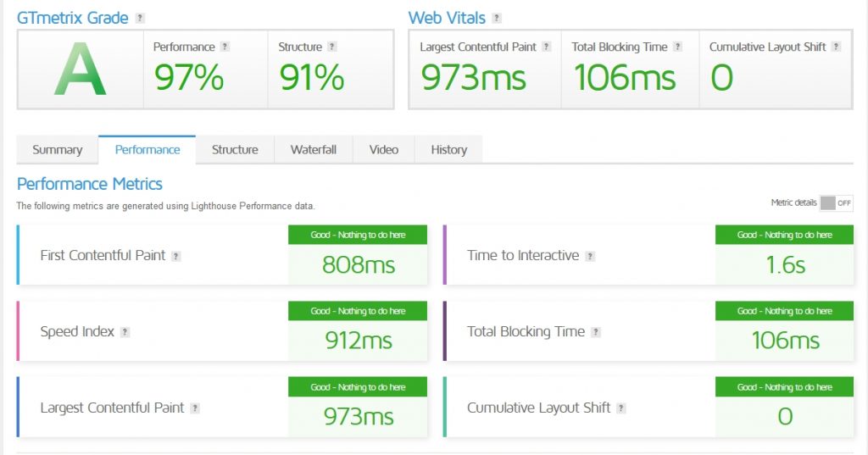Open Web Vitals help icon
Viewport: 868px width, 455px height.
click(497, 19)
